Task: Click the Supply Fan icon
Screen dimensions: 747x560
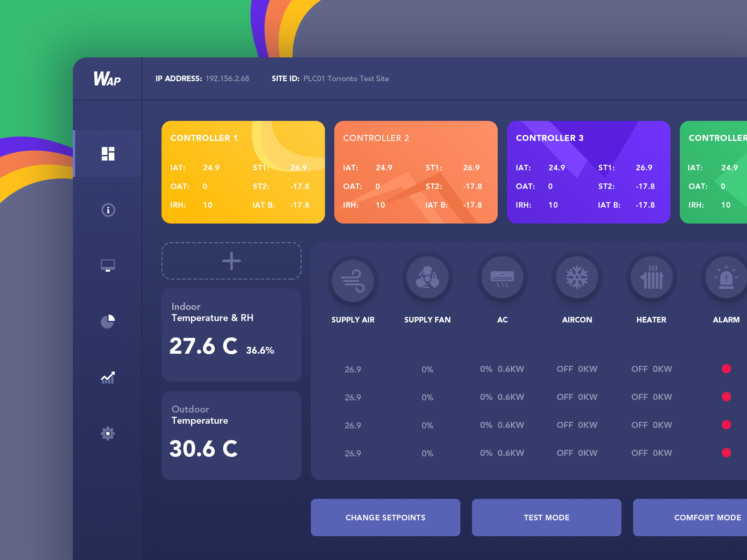Action: click(x=427, y=278)
